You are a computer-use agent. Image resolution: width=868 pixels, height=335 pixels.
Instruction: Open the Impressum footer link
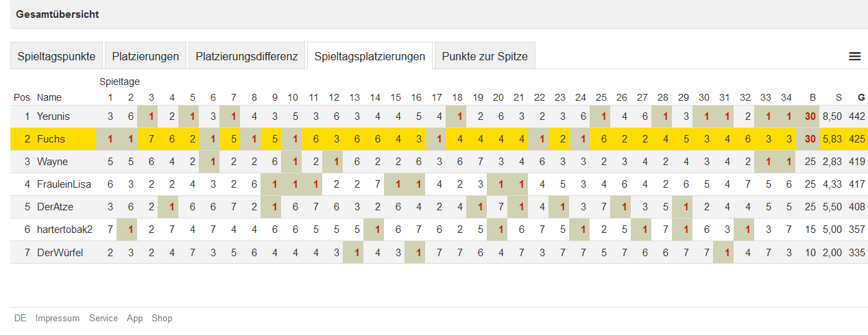tap(58, 319)
